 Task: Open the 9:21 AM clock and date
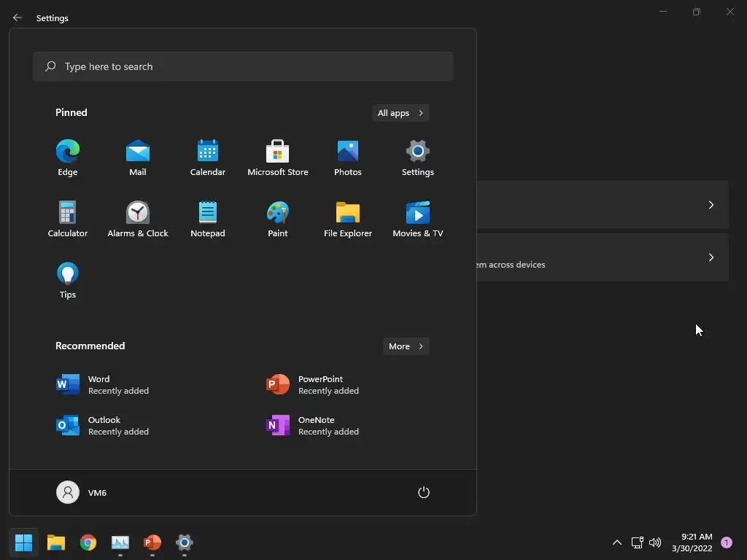tap(692, 542)
